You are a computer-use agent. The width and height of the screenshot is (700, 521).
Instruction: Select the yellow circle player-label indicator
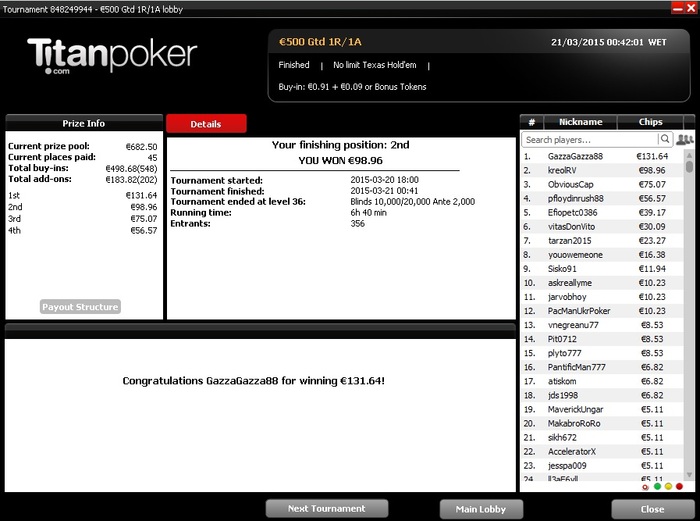668,487
